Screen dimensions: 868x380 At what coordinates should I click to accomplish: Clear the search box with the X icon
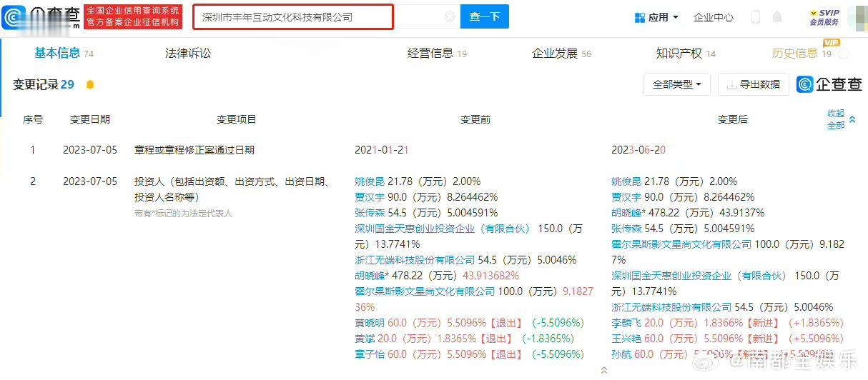coord(449,16)
